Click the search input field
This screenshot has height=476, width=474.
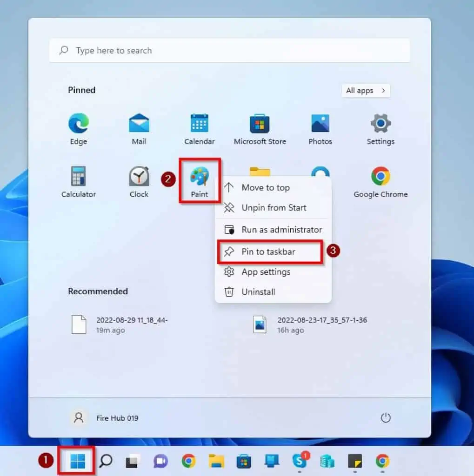[229, 50]
